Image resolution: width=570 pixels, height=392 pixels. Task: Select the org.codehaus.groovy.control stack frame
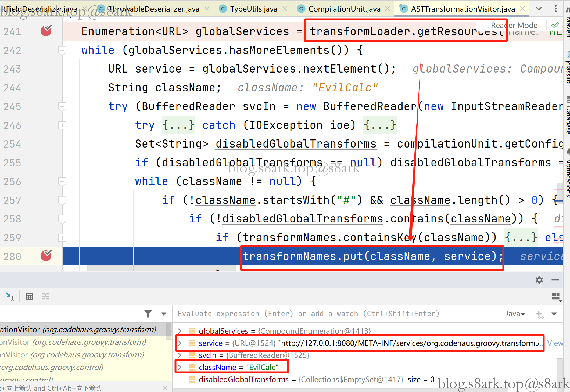pos(83,367)
